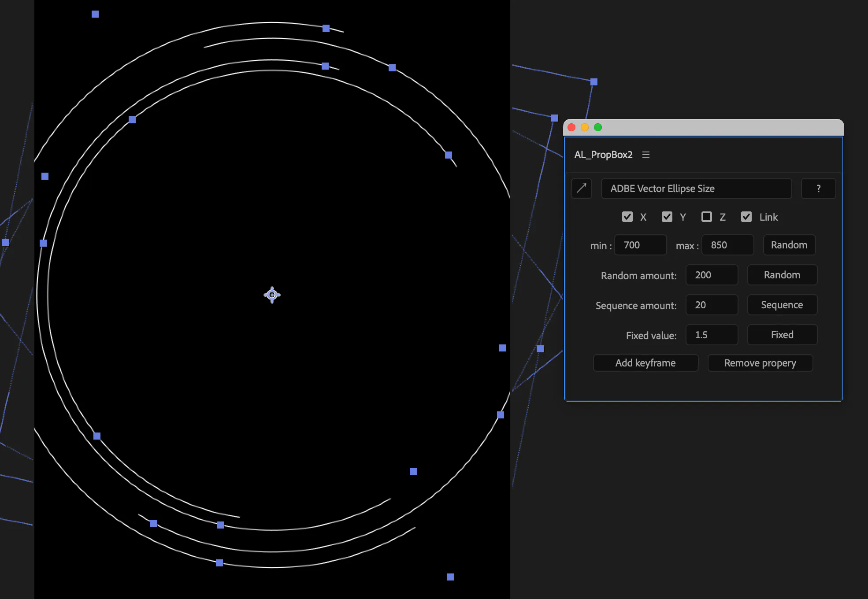The height and width of the screenshot is (599, 868).
Task: Click green zoom button on panel window
Action: (598, 127)
